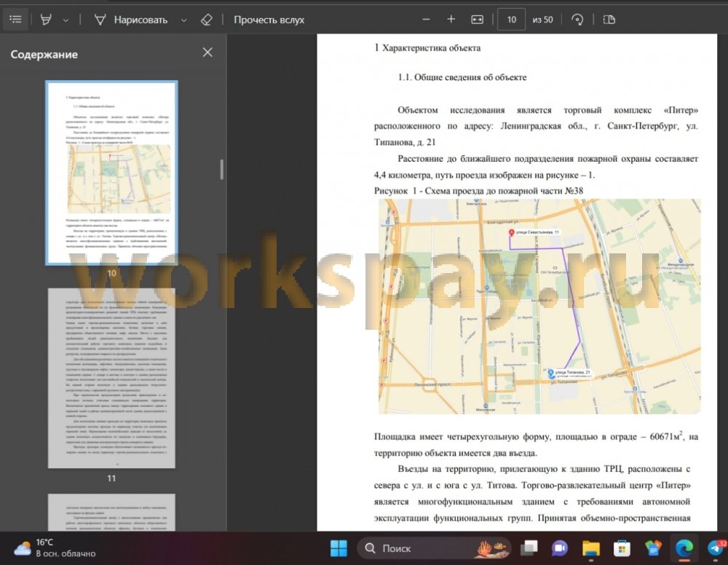Viewport: 728px width, 565px height.
Task: Open Task View from the taskbar
Action: click(529, 548)
